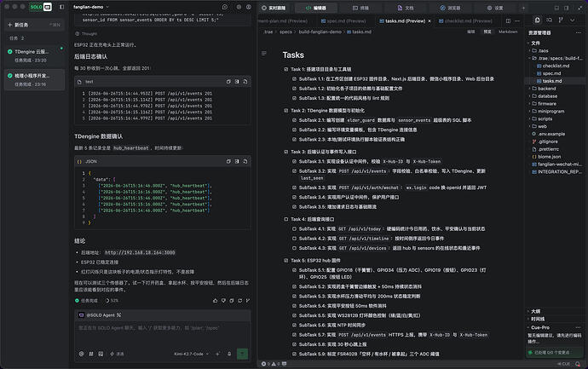Open the http://192.168.18.164:3000 link

(x=140, y=252)
